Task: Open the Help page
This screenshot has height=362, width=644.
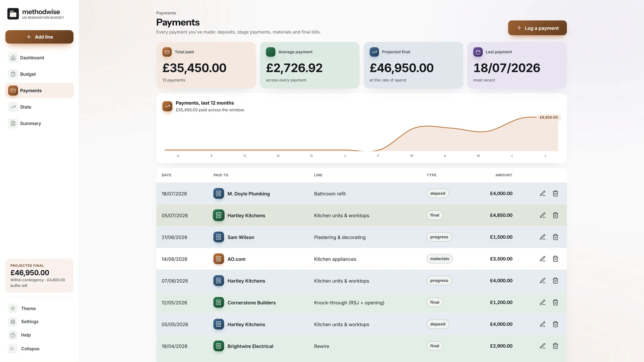Action: point(39,335)
